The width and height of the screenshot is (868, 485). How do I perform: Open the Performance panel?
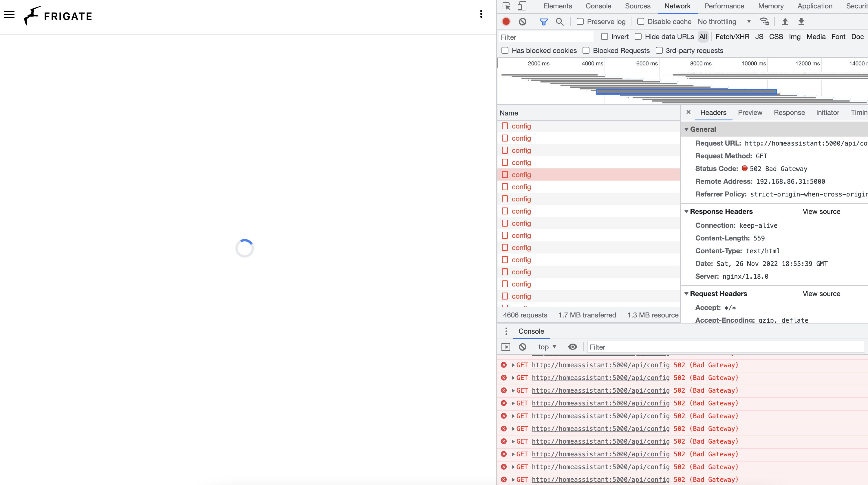pos(724,6)
